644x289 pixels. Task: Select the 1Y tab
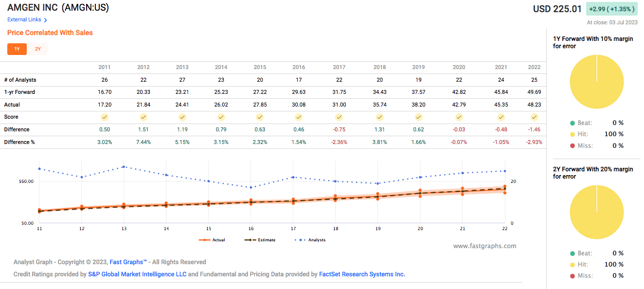tap(17, 49)
